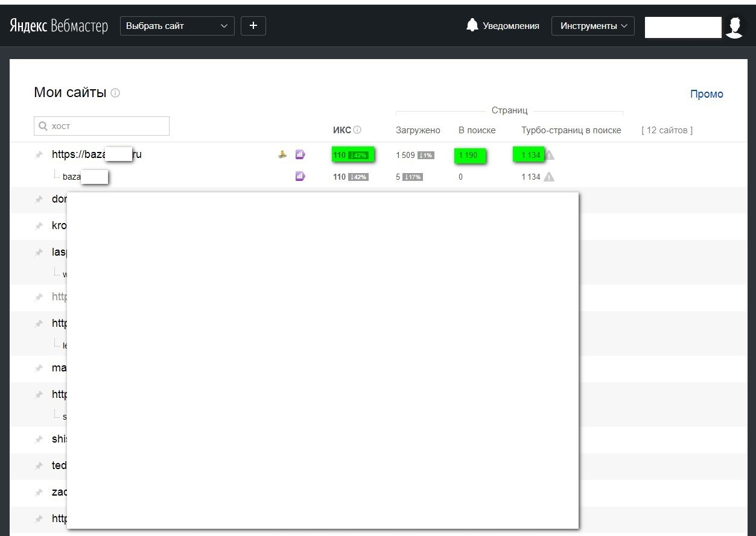This screenshot has height=536, width=756.
Task: Go to Яндекс Вебмастер home logo
Action: pos(59,26)
